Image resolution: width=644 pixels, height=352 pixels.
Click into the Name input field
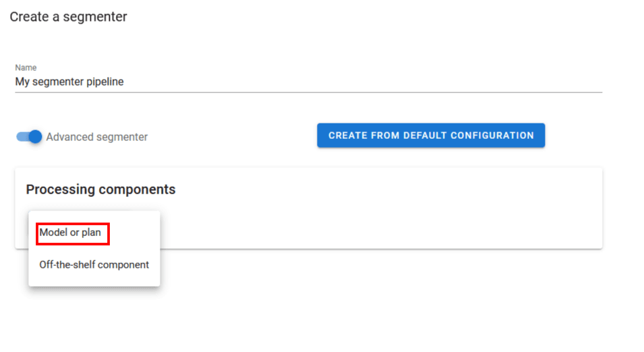(x=308, y=82)
